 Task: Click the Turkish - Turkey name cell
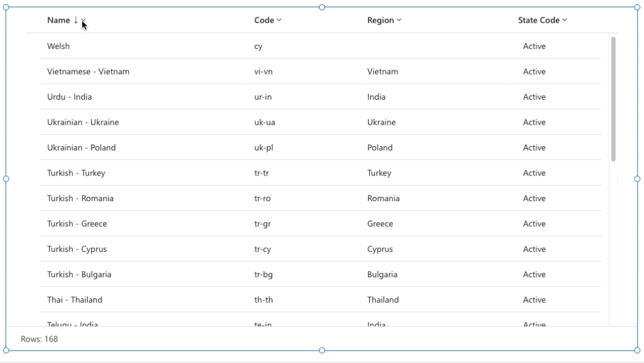pos(76,173)
